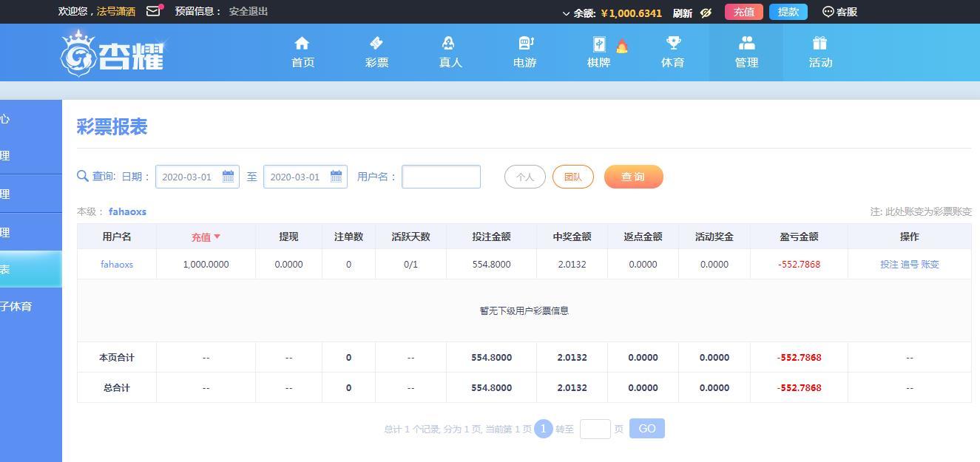Open 客服 customer service chat
Image resolution: width=980 pixels, height=462 pixels.
(840, 12)
